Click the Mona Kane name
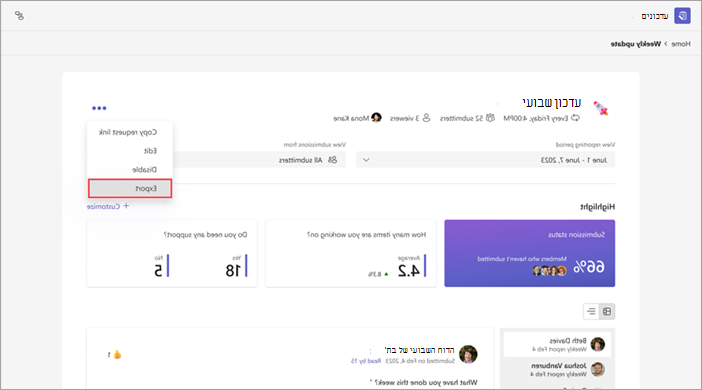The image size is (702, 390). [351, 118]
